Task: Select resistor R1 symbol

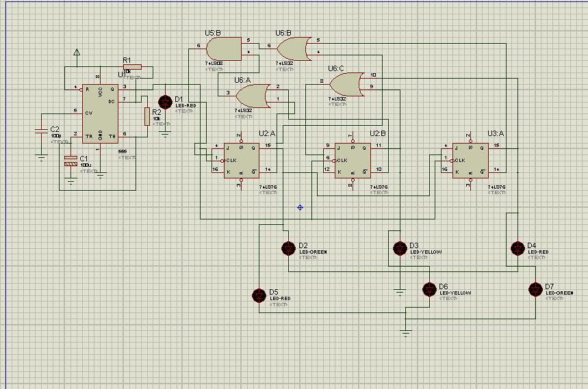Action: click(132, 67)
